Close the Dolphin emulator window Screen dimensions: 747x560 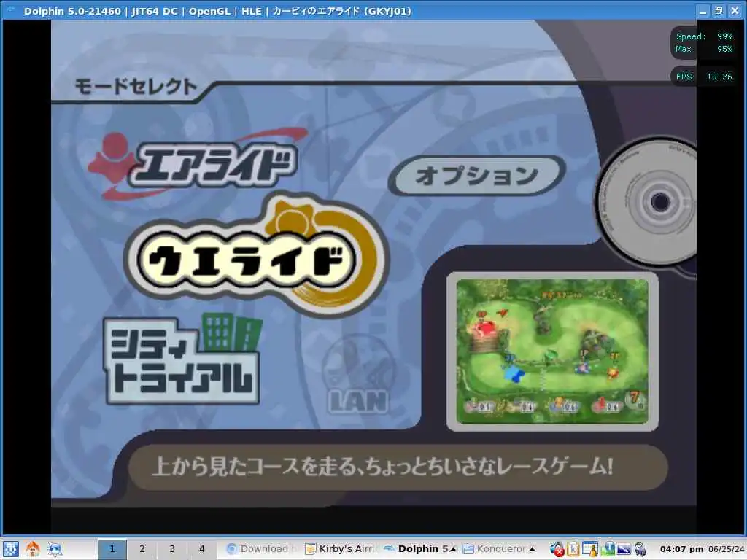tap(735, 11)
